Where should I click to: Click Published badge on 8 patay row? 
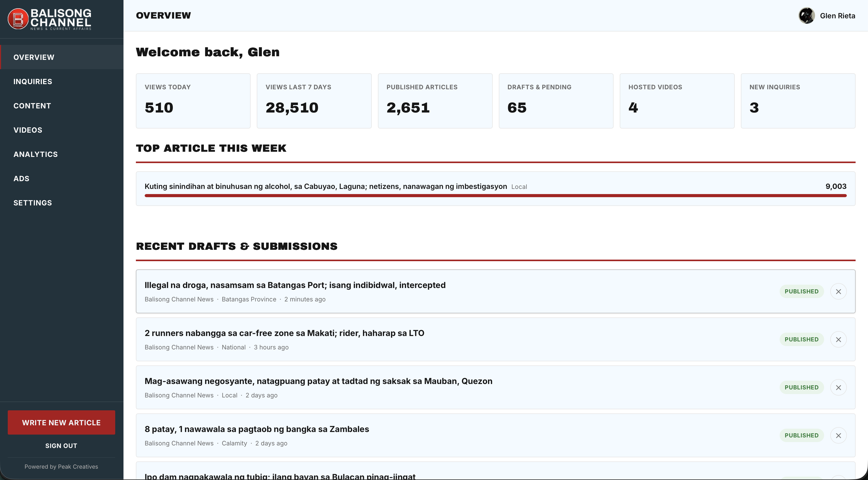[801, 436]
